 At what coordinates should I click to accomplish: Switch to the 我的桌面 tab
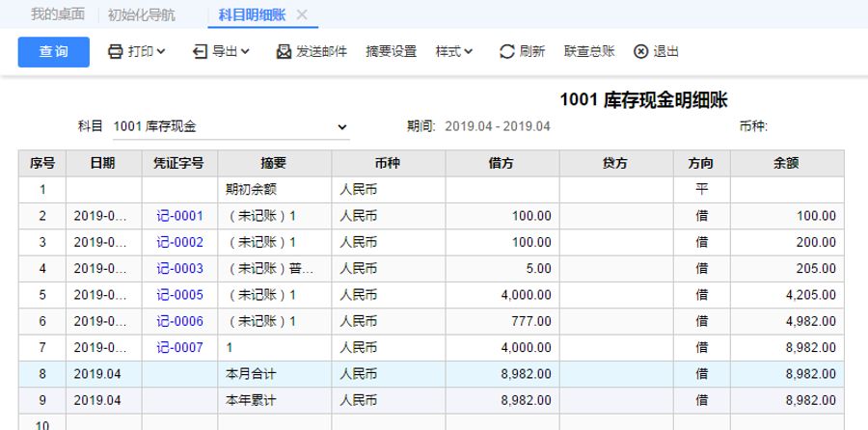pos(57,14)
